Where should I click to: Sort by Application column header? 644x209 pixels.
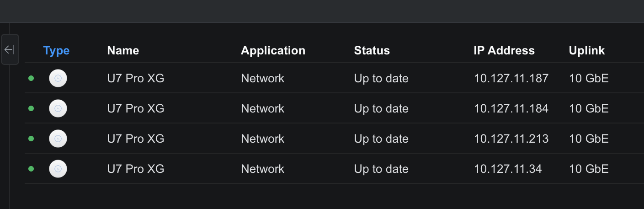click(273, 50)
